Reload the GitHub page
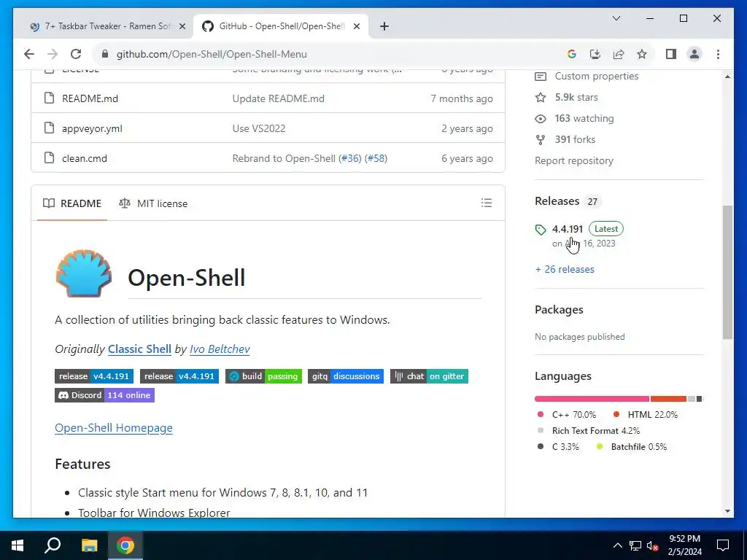This screenshot has width=747, height=560. click(x=76, y=54)
